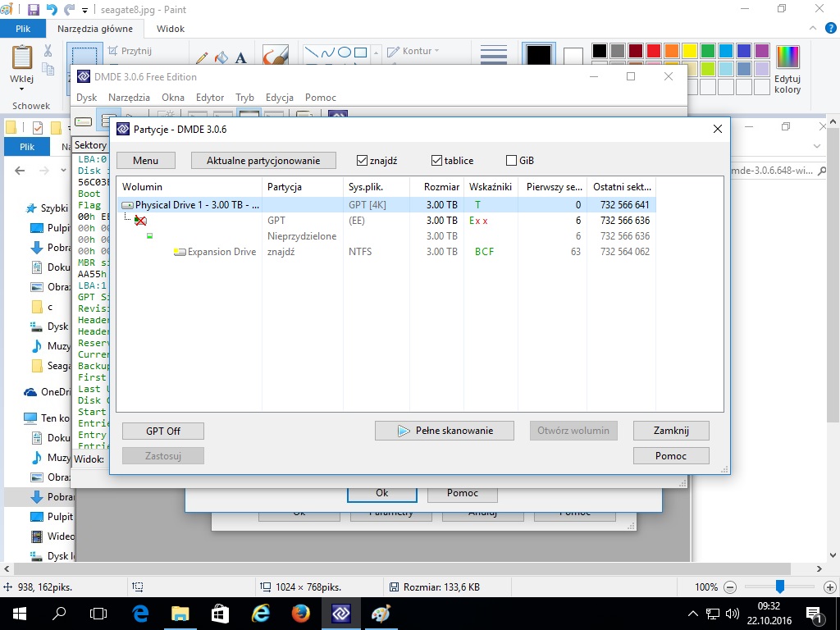Click the Pomoc button in Partycje dialog

[671, 456]
